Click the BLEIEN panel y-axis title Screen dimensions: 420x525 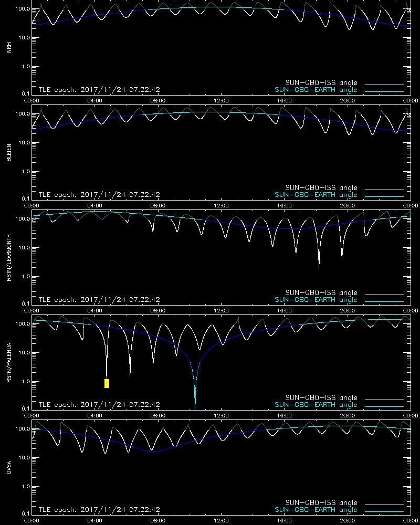point(9,153)
